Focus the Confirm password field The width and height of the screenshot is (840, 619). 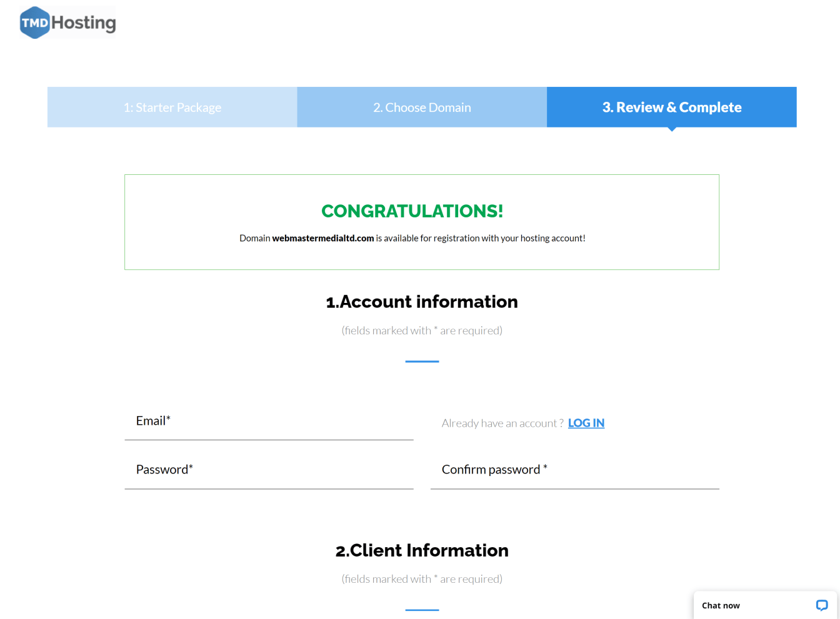(575, 470)
